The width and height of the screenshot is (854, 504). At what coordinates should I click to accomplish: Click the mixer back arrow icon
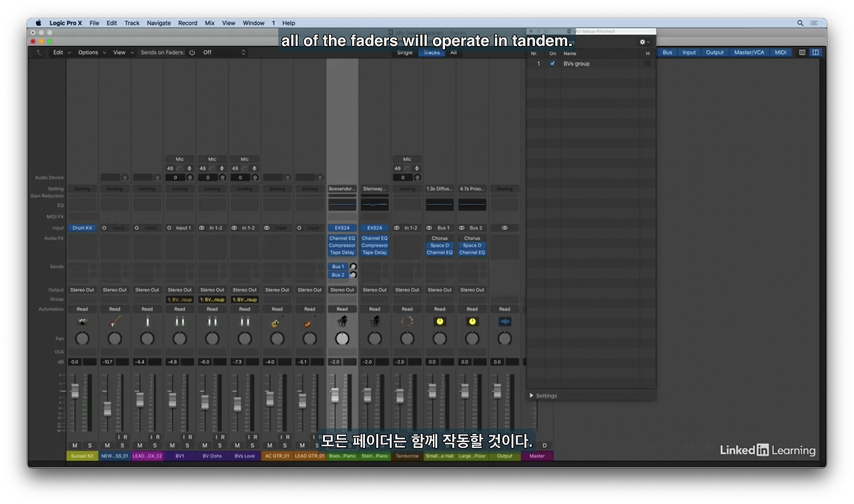point(39,53)
